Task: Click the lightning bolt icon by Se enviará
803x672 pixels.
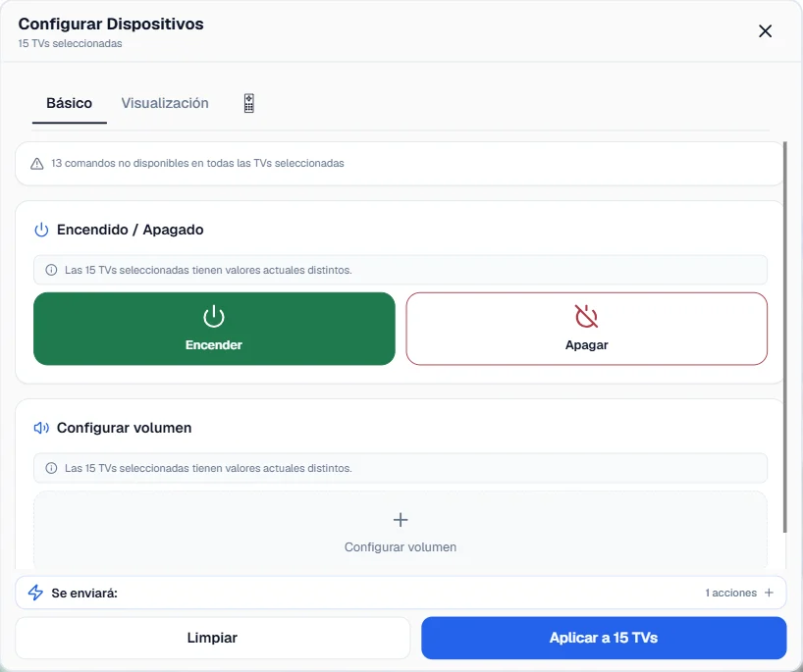Action: [35, 593]
